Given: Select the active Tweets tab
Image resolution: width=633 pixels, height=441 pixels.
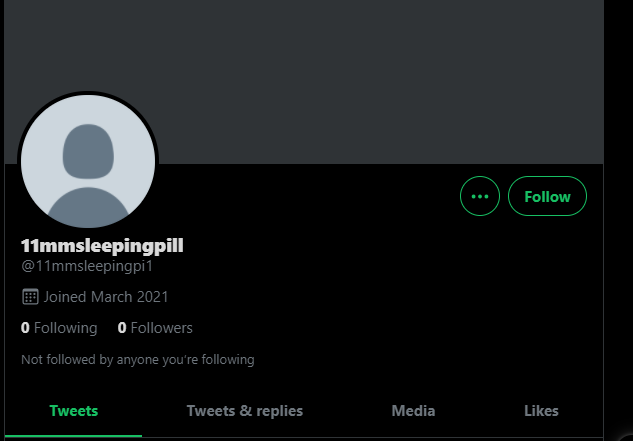Looking at the screenshot, I should click(73, 411).
